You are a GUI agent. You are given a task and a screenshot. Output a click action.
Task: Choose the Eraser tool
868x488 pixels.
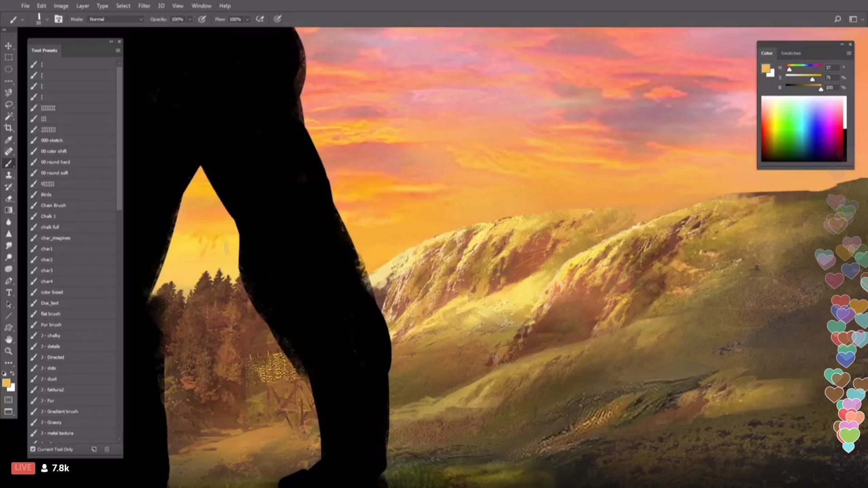click(x=8, y=198)
